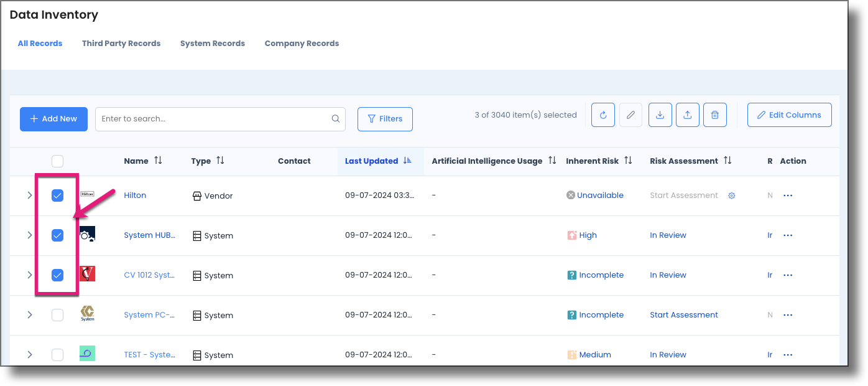Image resolution: width=868 pixels, height=386 pixels.
Task: Click the Enter to search field
Action: pyautogui.click(x=220, y=119)
